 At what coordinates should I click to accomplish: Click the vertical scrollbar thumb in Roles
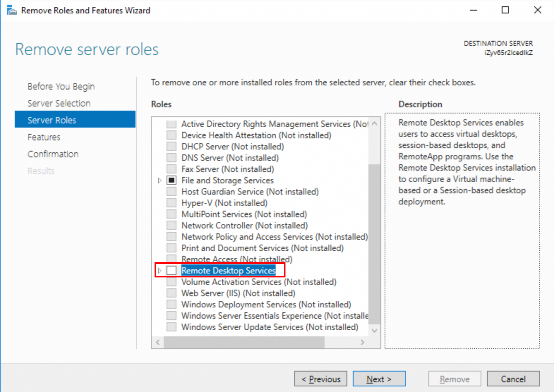[374, 244]
